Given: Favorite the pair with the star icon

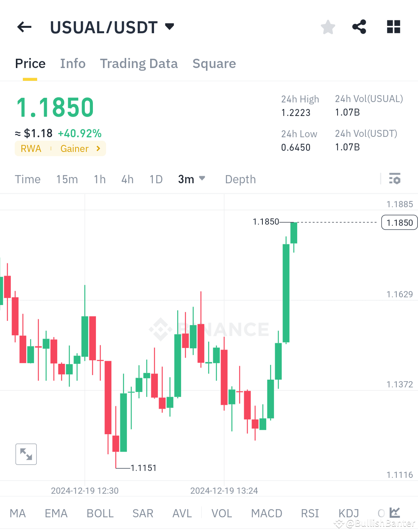Looking at the screenshot, I should (328, 27).
